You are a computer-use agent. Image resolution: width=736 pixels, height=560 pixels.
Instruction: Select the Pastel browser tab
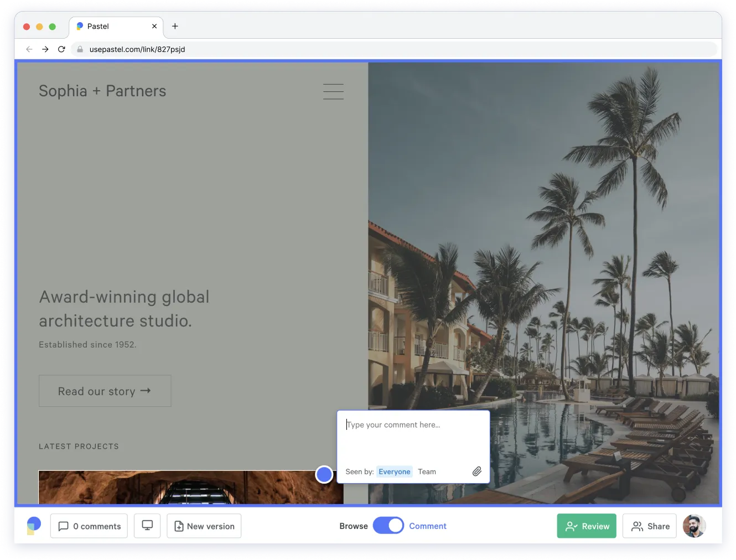click(116, 27)
